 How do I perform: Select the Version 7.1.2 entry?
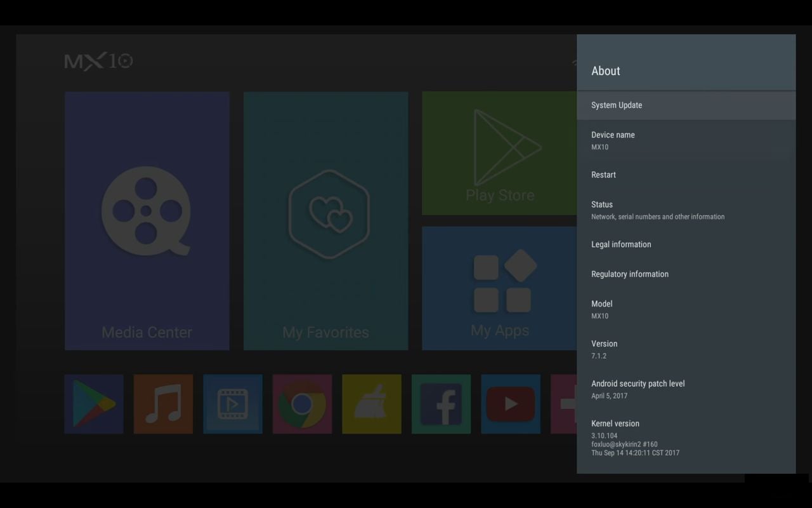686,349
